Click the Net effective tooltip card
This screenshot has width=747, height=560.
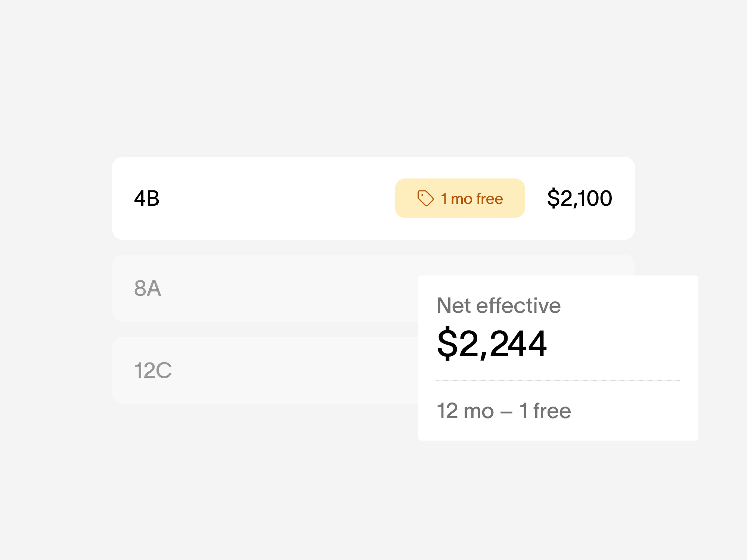[x=558, y=358]
